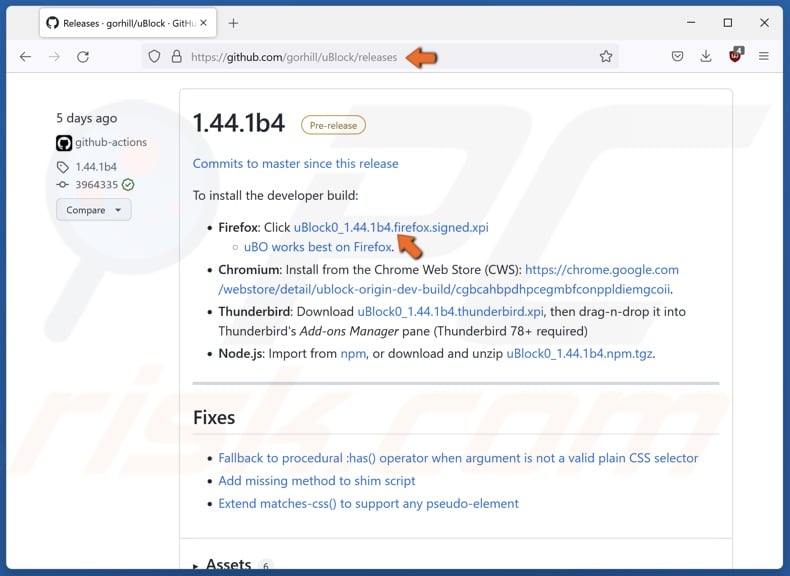The width and height of the screenshot is (790, 576).
Task: Open the Firefox hamburger menu
Action: 764,56
